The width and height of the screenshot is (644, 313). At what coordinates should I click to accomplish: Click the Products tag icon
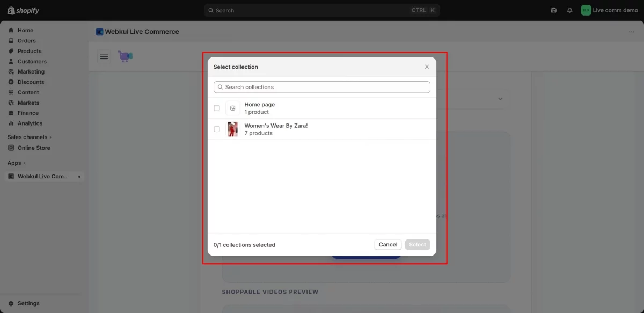coord(11,51)
